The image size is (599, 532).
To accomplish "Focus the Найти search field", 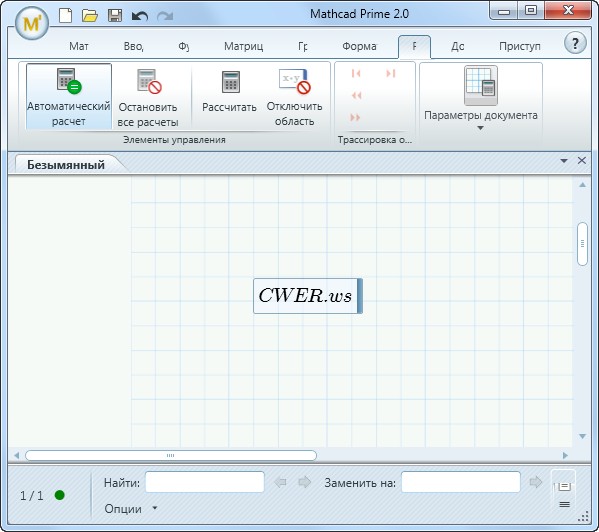I will (205, 482).
